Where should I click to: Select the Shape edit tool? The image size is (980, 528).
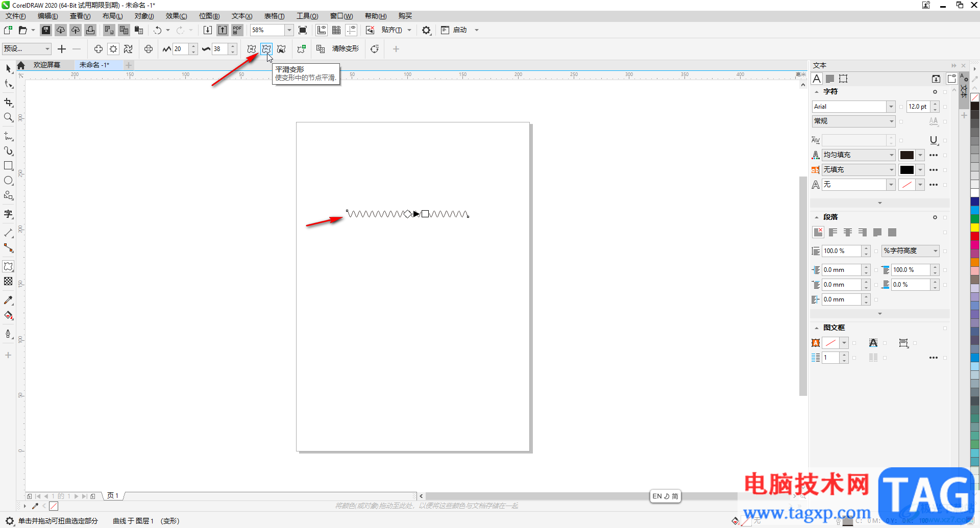(x=8, y=84)
